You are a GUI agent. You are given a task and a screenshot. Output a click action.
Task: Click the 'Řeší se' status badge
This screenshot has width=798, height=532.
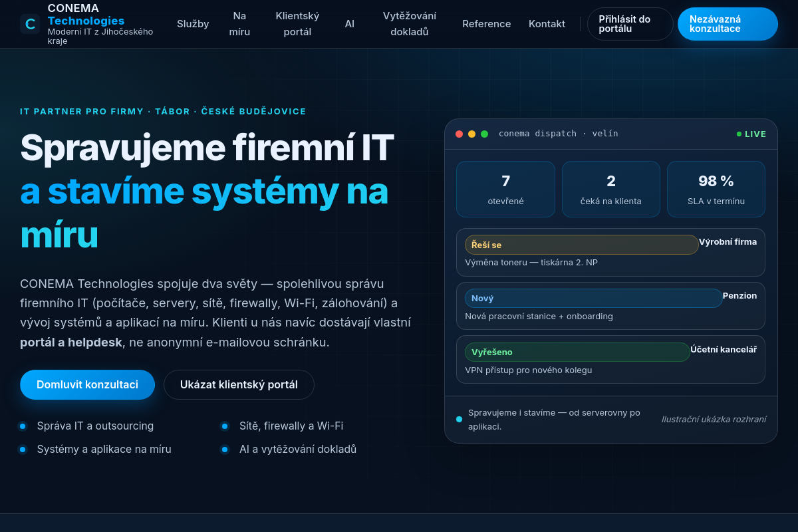(x=581, y=245)
